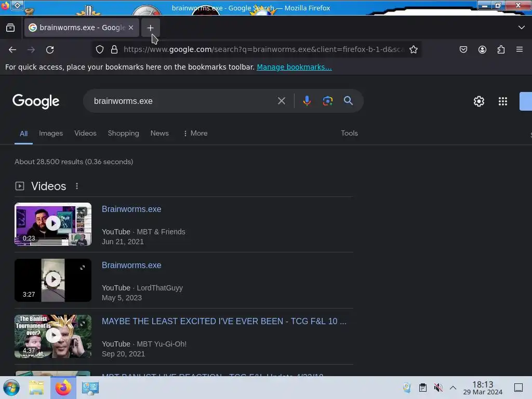Open Firefox account icon
532x399 pixels.
[x=482, y=49]
